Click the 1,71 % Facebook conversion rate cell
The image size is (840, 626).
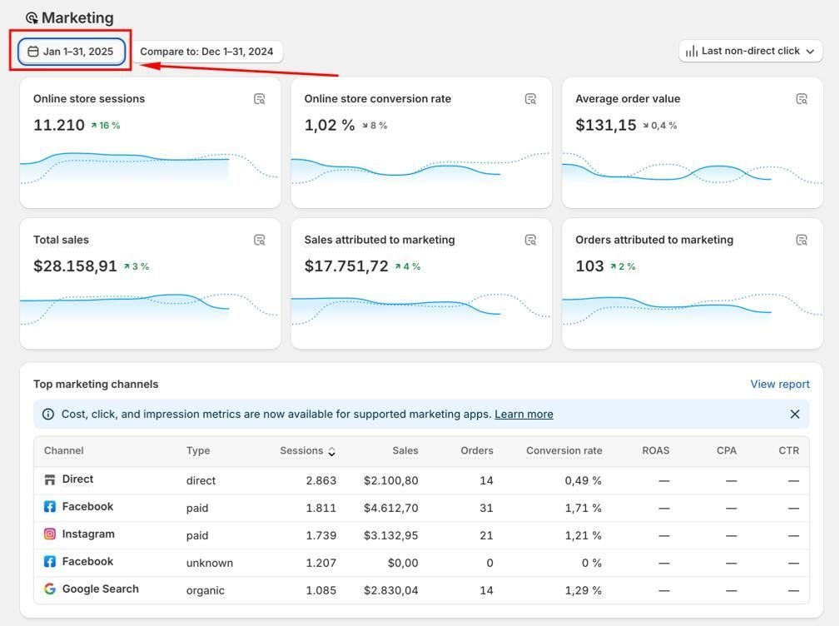583,508
